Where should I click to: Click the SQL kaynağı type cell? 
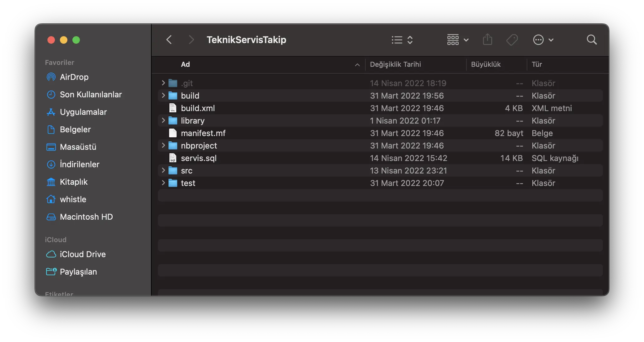coord(555,158)
